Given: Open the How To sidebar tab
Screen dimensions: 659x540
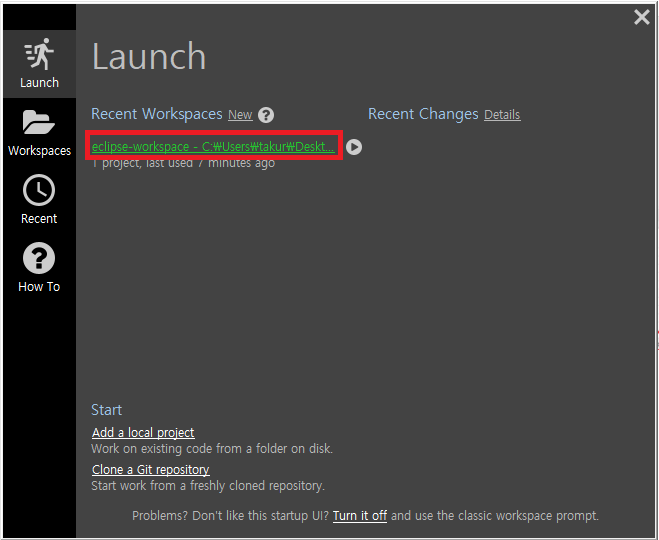Looking at the screenshot, I should pos(40,268).
